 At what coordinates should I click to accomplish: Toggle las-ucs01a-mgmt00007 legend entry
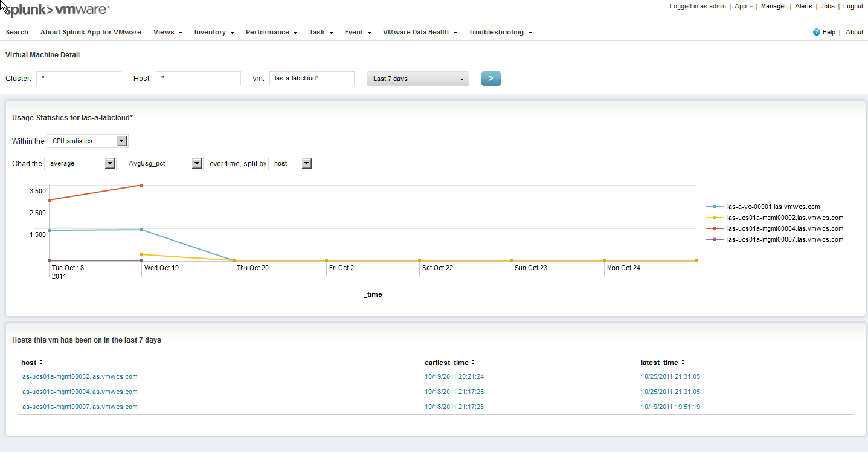tap(774, 239)
